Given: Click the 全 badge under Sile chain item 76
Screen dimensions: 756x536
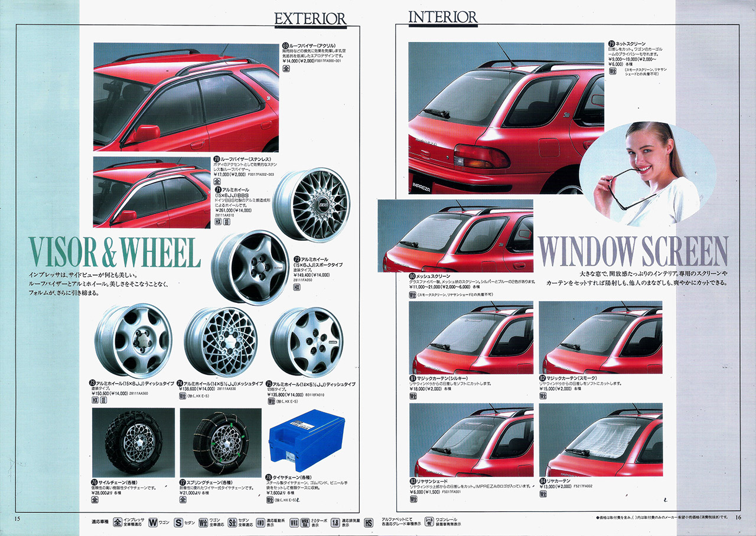Looking at the screenshot, I should 95,499.
